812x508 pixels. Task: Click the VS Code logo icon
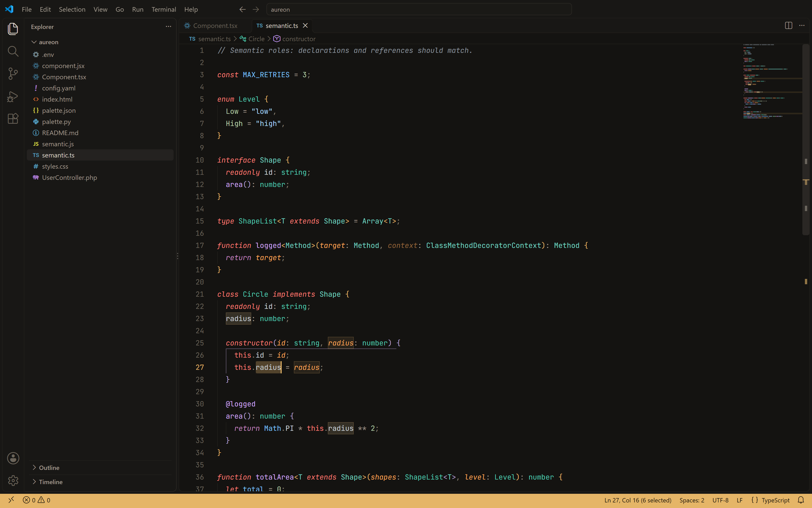coord(9,9)
